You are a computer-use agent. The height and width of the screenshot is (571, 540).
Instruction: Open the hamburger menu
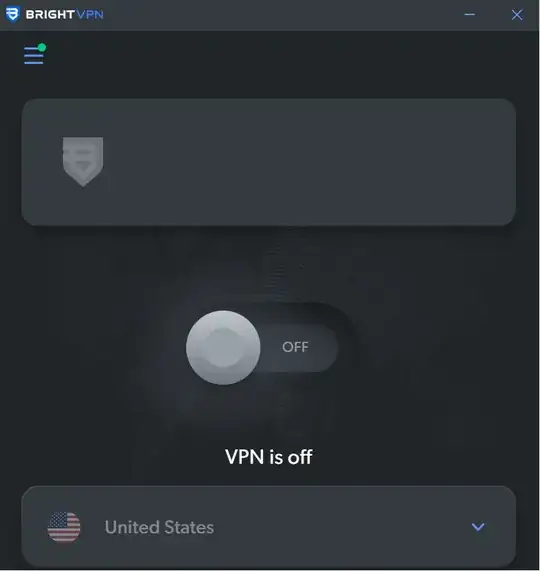pyautogui.click(x=34, y=55)
